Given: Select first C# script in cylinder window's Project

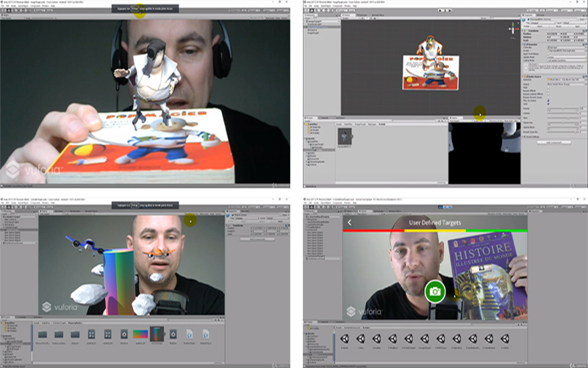Looking at the screenshot, I should 190,333.
